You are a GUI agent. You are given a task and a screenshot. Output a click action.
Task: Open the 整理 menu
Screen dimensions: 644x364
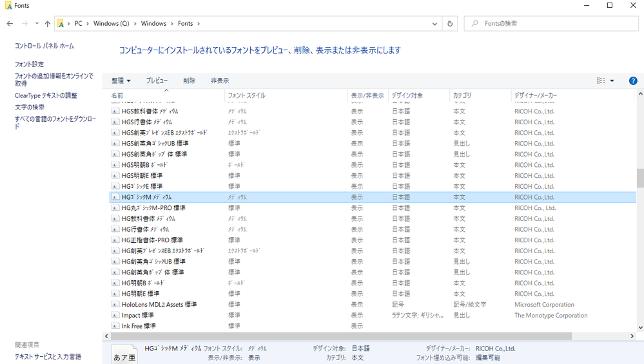pyautogui.click(x=121, y=81)
